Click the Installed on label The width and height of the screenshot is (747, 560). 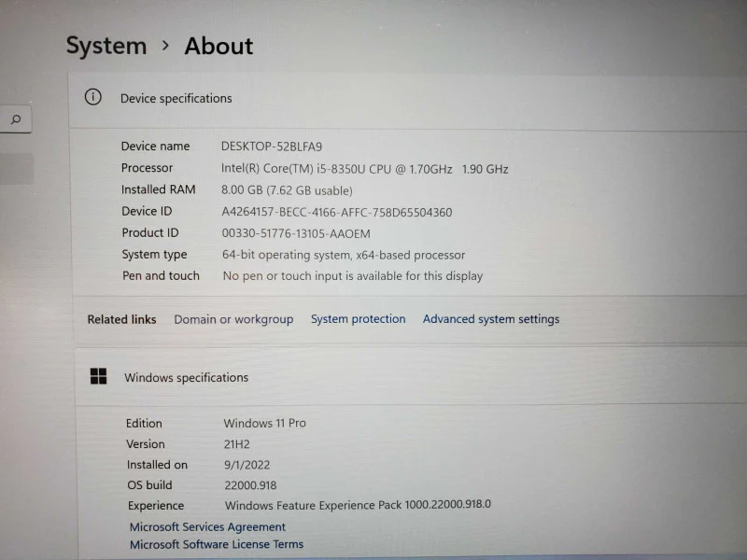[x=157, y=465]
